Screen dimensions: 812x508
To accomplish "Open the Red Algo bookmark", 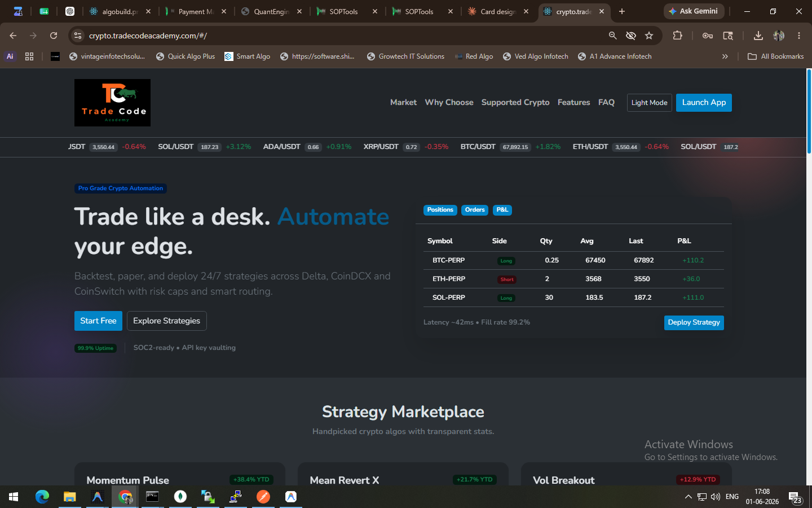I will coord(474,56).
